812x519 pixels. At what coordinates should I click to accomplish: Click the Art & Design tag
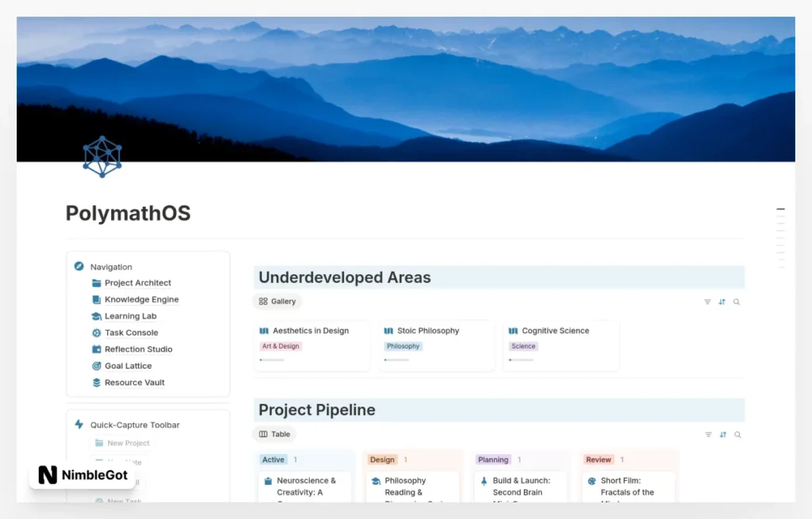281,346
